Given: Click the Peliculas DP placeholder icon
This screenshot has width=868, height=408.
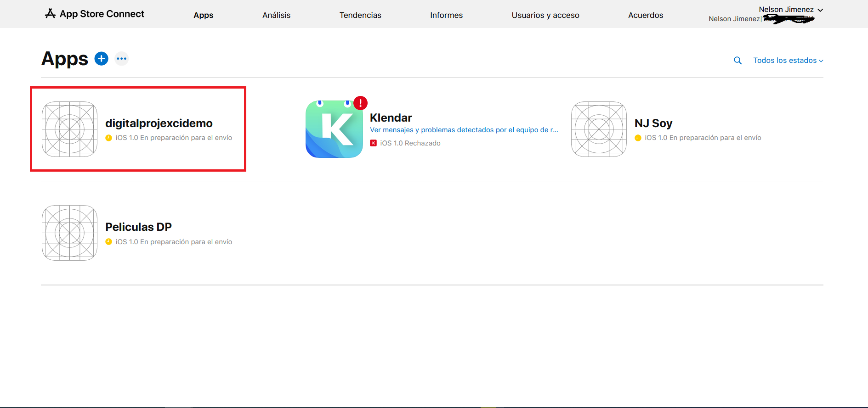Looking at the screenshot, I should click(69, 233).
